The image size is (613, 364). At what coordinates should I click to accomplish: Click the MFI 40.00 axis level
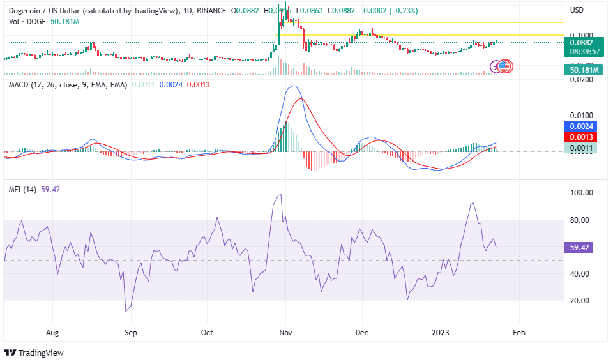579,274
